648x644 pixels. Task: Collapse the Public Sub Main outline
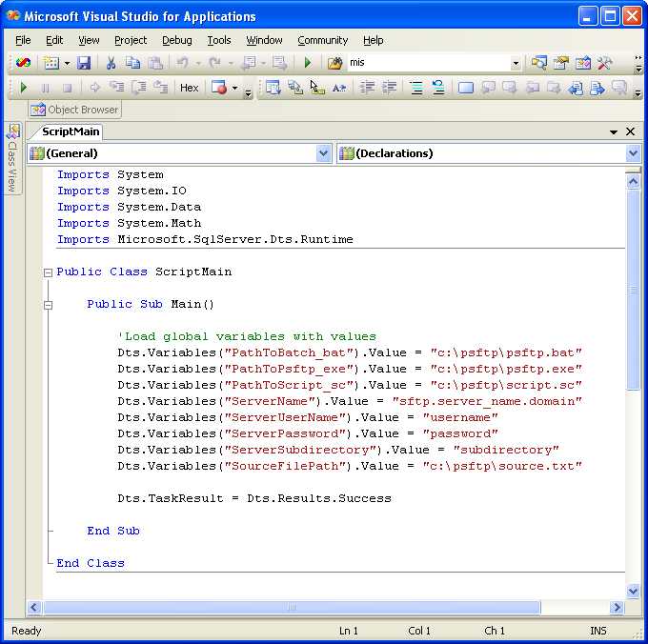point(48,305)
